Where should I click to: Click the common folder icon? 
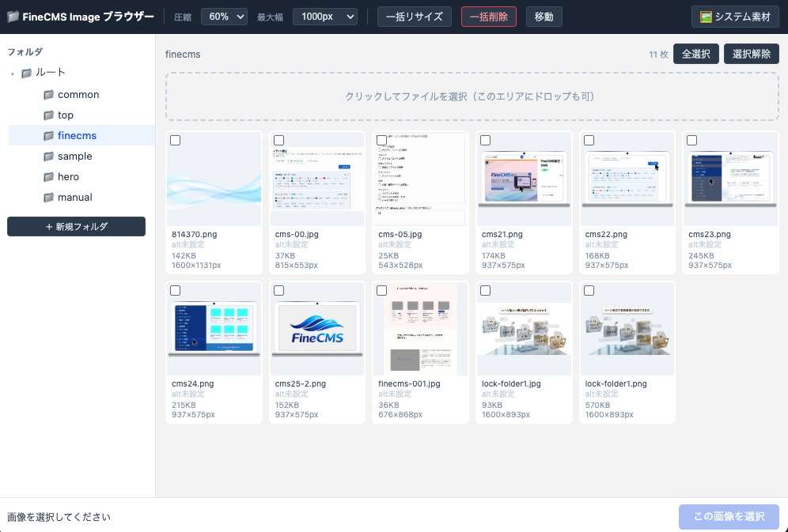49,95
